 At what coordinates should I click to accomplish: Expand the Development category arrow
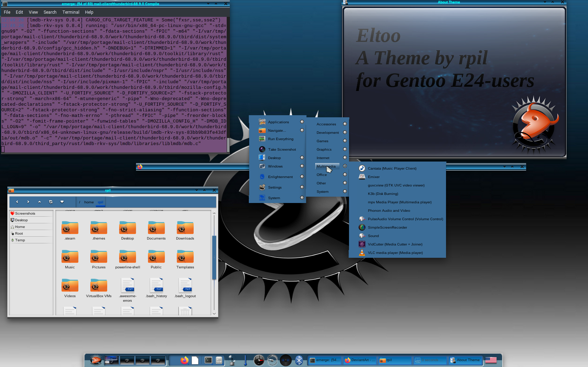click(x=345, y=132)
